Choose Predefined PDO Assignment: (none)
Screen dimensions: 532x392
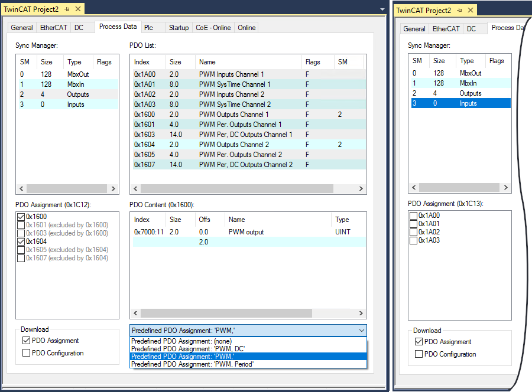point(248,341)
